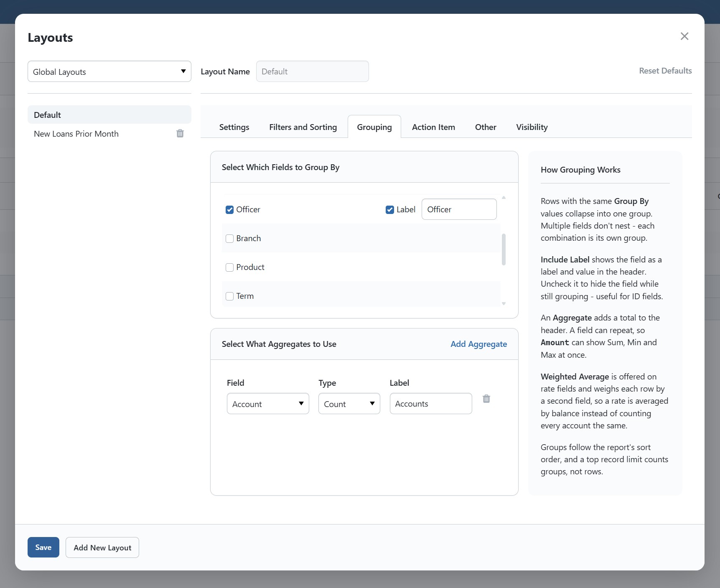
Task: Click the group-by list scrollbar thumb
Action: [x=504, y=249]
